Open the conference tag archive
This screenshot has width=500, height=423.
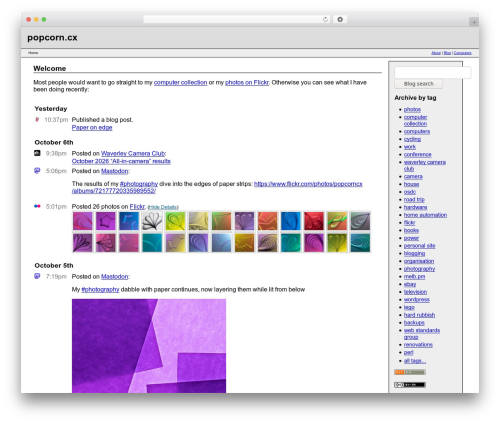[418, 154]
